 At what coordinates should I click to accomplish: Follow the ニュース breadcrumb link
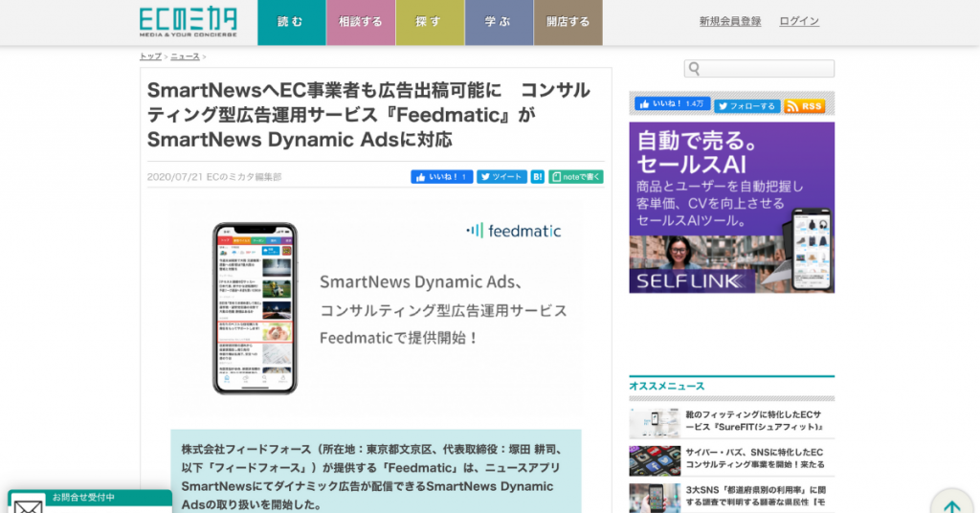[x=185, y=56]
